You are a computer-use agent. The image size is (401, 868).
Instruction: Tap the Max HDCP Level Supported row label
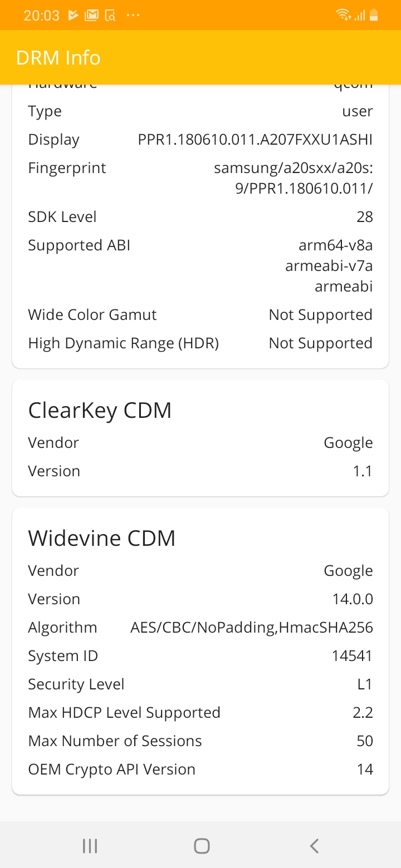[x=124, y=712]
